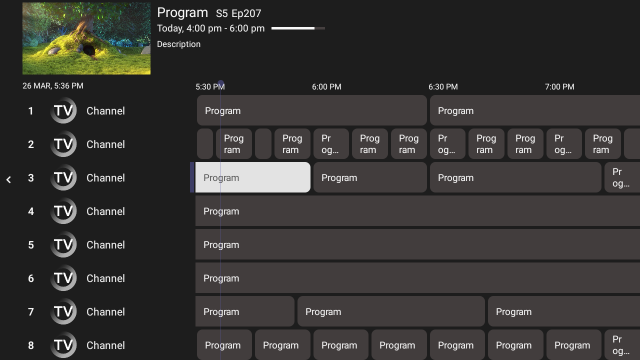
Task: Click Channel name in row 4
Action: click(x=105, y=211)
